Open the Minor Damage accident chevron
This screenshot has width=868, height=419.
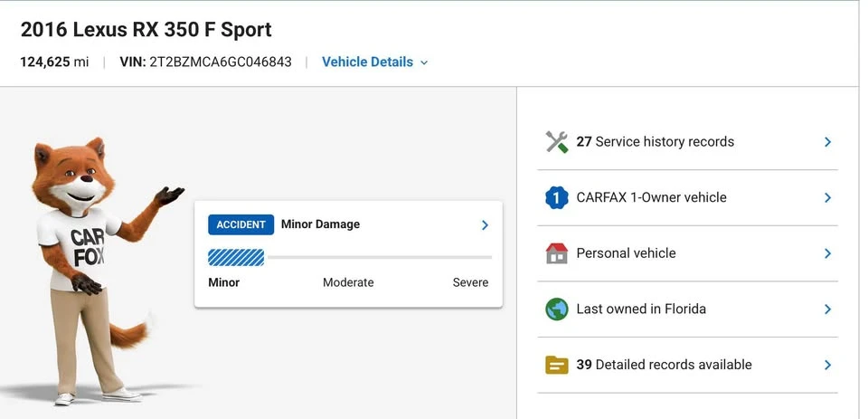[x=485, y=224]
